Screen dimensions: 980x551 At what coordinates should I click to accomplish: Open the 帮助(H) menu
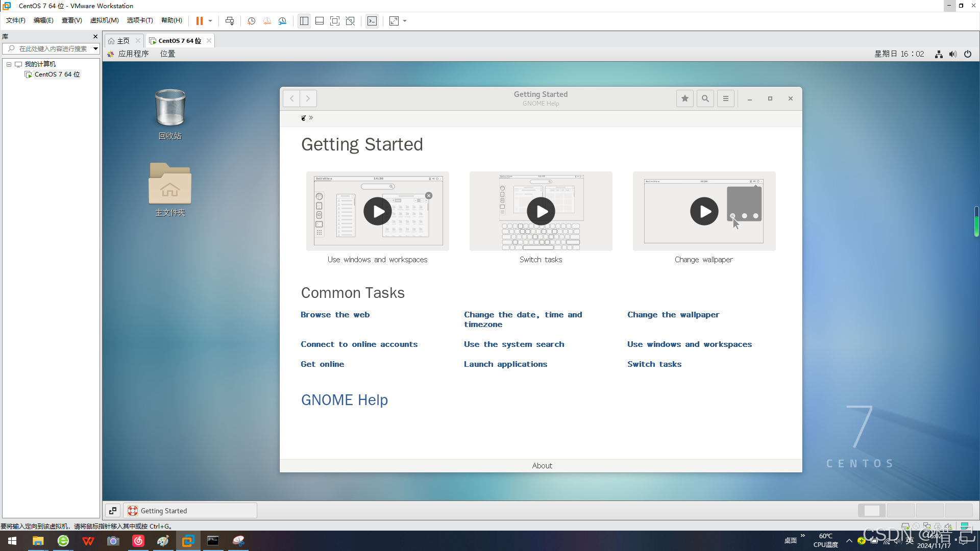click(x=172, y=20)
